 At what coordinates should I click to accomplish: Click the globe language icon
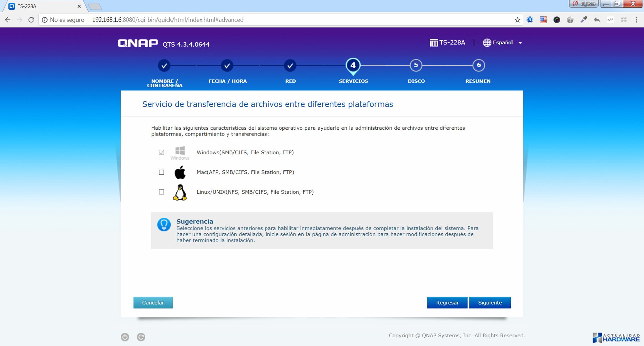[487, 42]
